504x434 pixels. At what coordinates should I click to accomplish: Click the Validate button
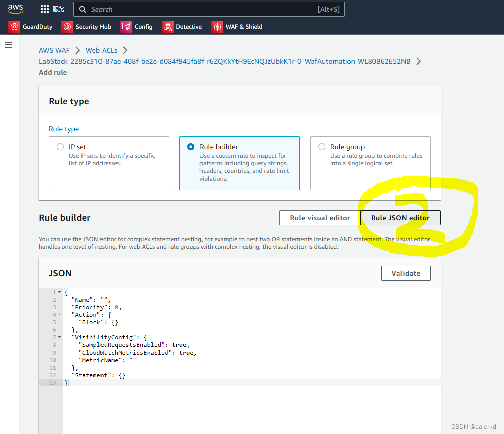[x=406, y=273]
